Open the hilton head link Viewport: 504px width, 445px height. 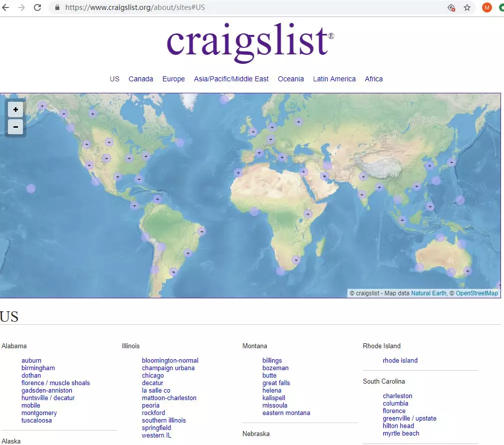pyautogui.click(x=398, y=426)
